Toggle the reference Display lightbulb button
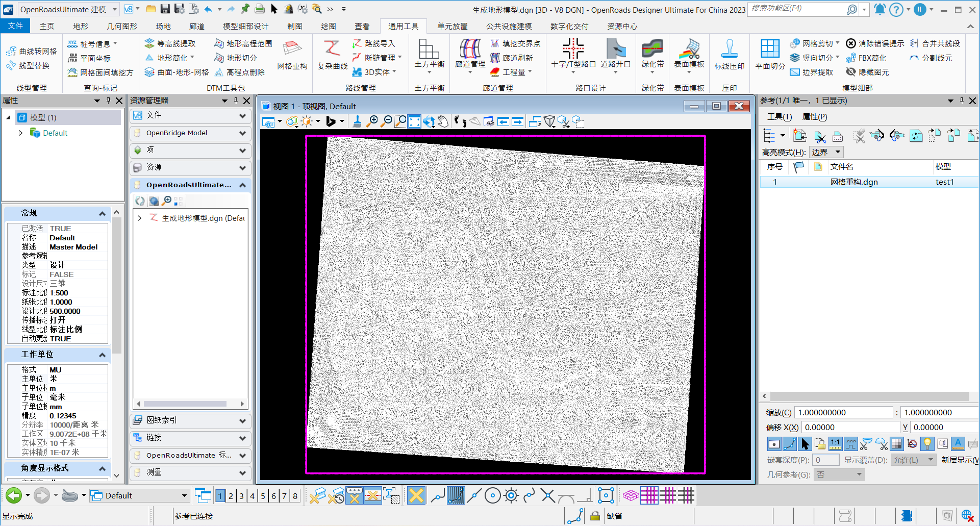The image size is (980, 526). tap(927, 444)
